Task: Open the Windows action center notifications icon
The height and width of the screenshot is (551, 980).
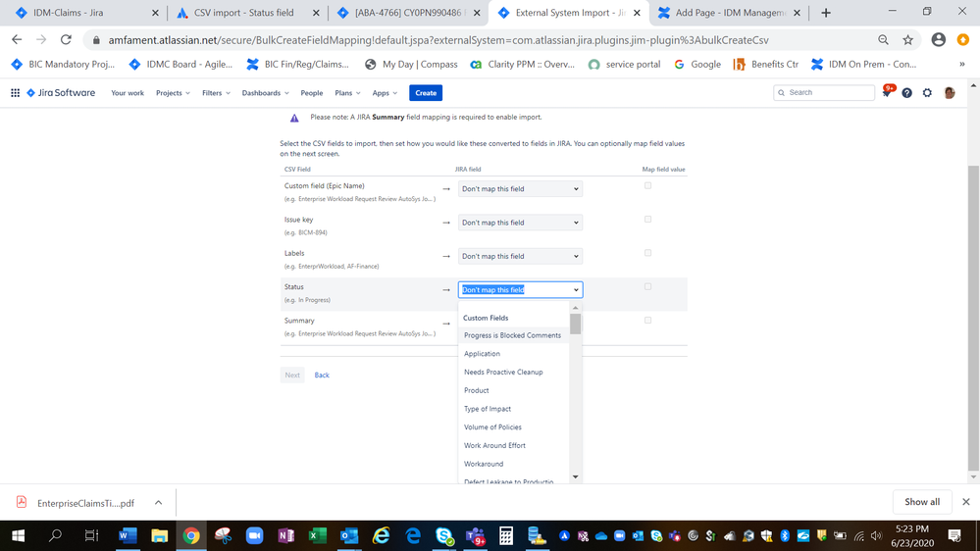Action: tap(954, 535)
